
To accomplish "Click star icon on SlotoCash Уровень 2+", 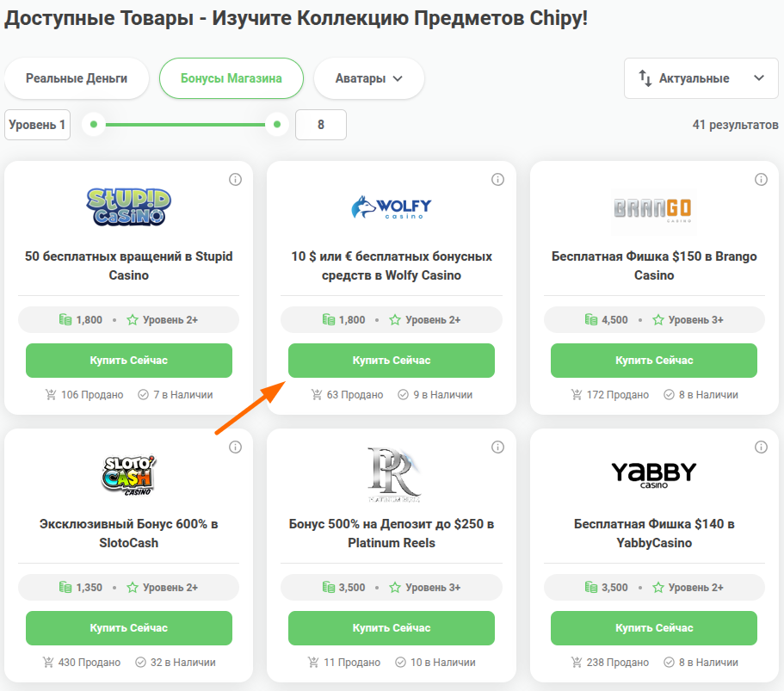I will click(132, 588).
